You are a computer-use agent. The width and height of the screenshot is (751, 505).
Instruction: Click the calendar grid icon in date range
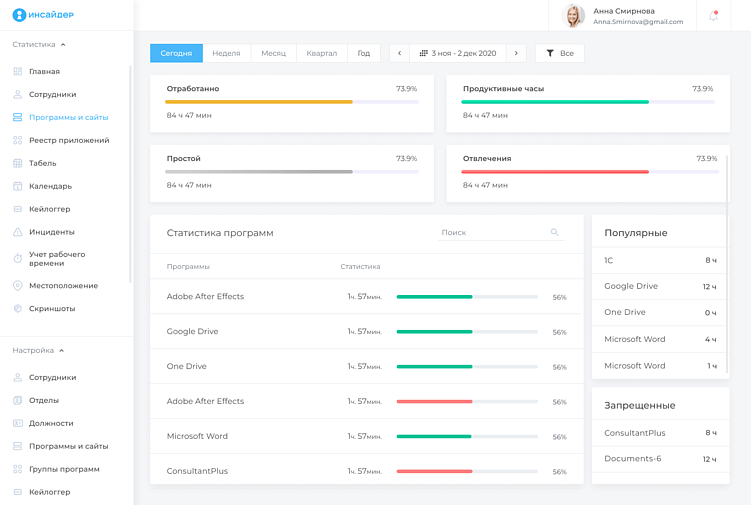tap(424, 53)
